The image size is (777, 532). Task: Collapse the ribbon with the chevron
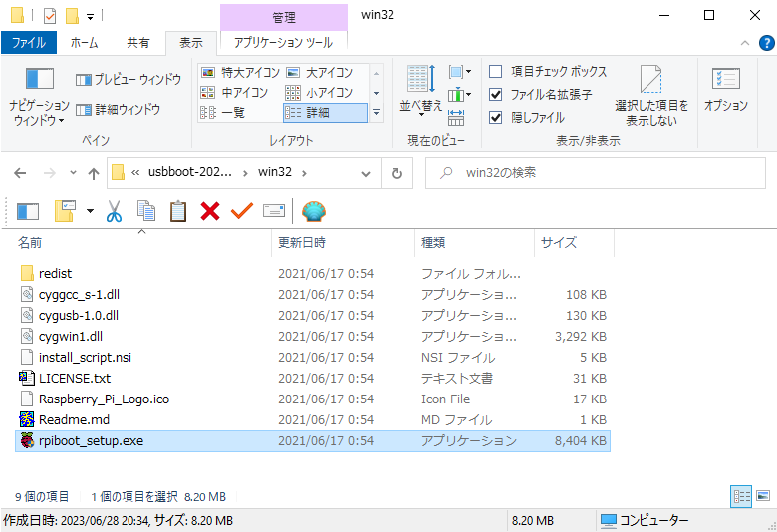coord(745,43)
